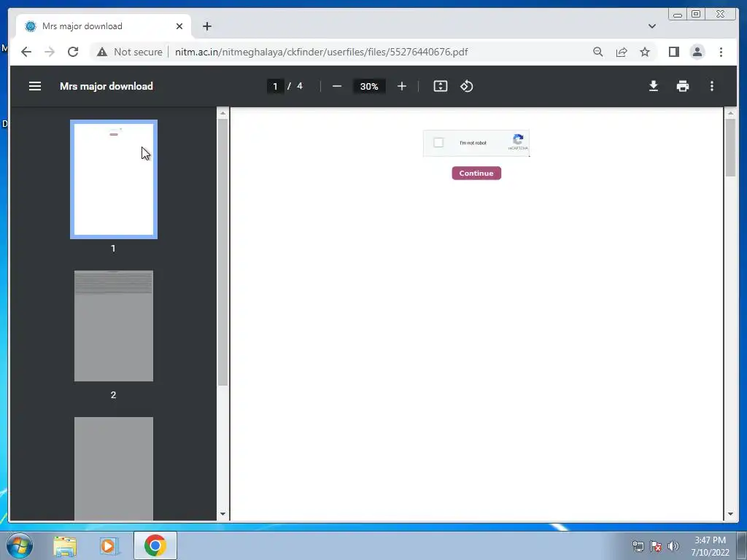Click the zoom in plus button
This screenshot has height=560, width=747.
pos(402,86)
